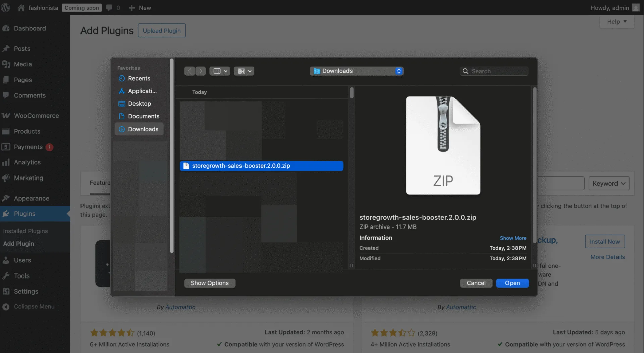This screenshot has width=644, height=353.
Task: Open the column view switcher dropdown
Action: point(220,71)
